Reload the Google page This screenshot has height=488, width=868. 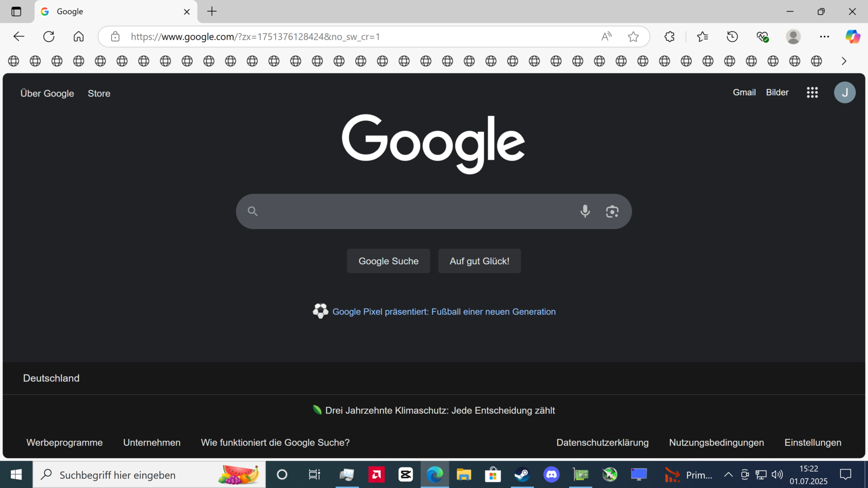tap(49, 36)
